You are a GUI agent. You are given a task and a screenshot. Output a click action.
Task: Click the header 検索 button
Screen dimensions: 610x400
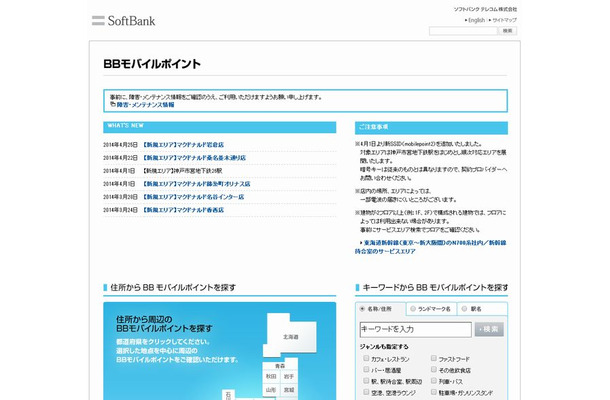[x=507, y=31]
